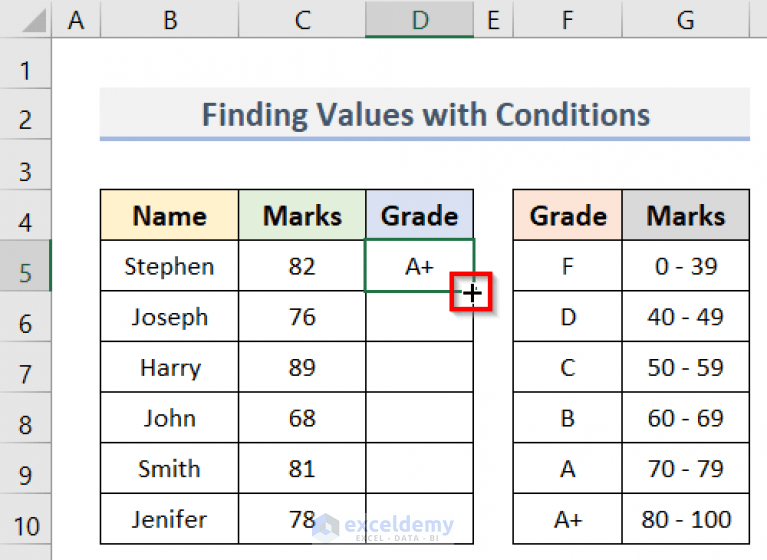Select row 10 header

click(25, 519)
